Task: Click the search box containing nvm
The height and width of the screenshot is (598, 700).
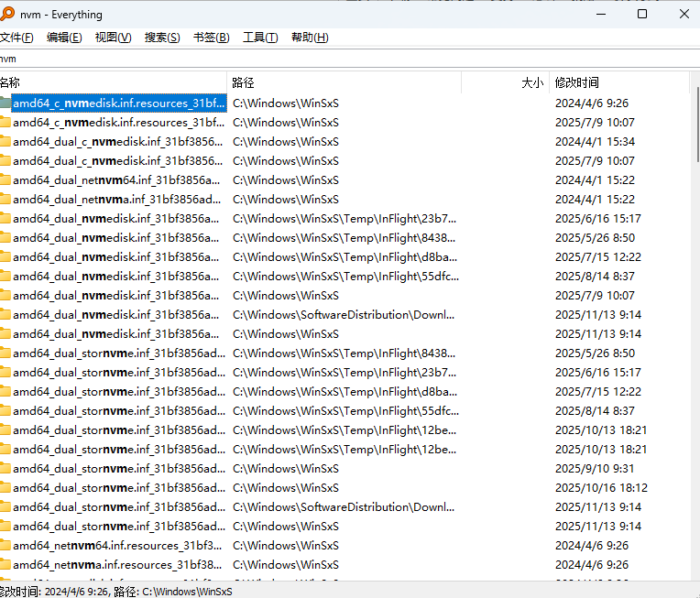Action: tap(348, 59)
